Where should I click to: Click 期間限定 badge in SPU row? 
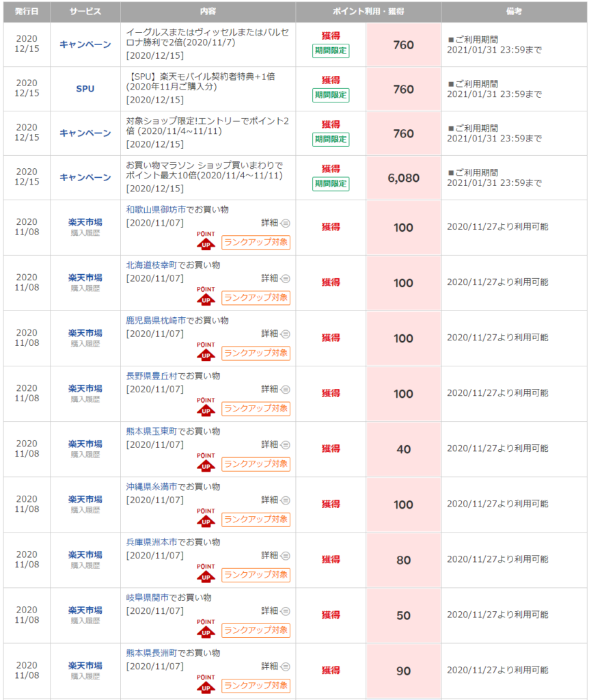coord(331,95)
